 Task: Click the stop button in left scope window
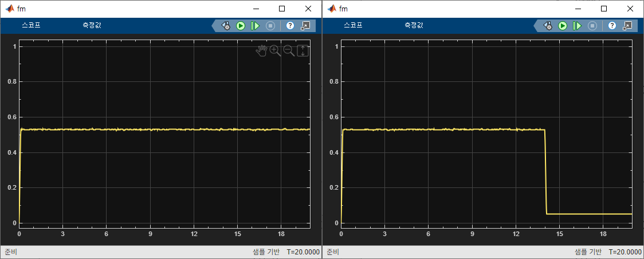tap(270, 26)
